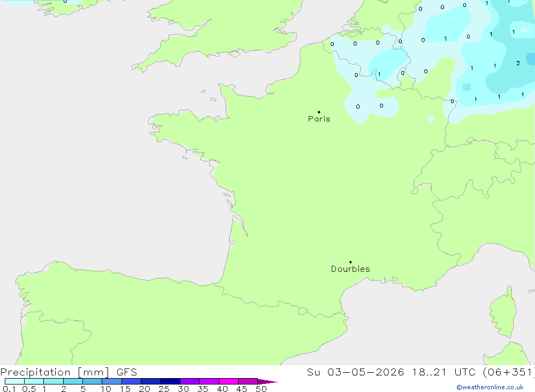Select the Dourbies city label
This screenshot has width=535, height=392.
(350, 269)
